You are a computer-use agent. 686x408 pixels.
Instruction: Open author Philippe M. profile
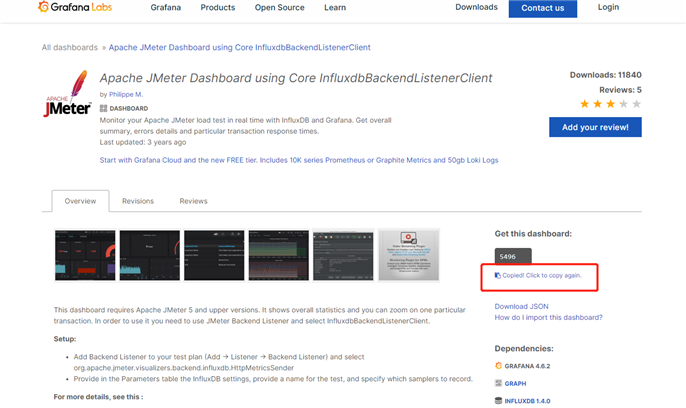126,94
